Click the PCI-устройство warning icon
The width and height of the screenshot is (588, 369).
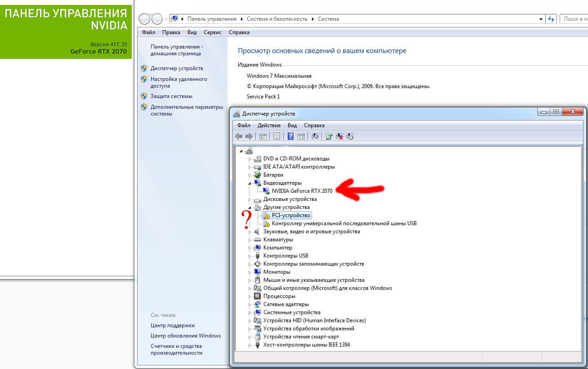(266, 215)
